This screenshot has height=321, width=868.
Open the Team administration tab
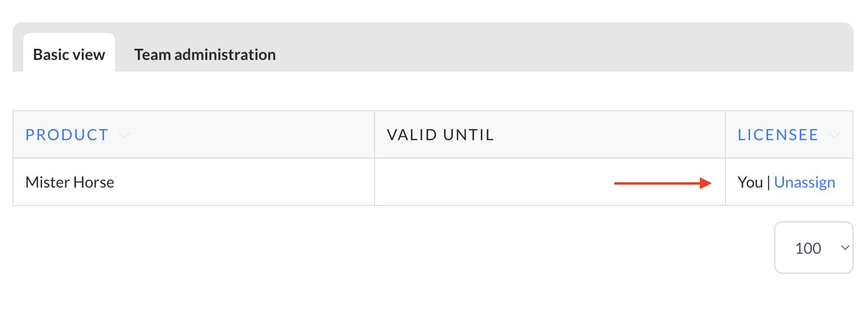[x=205, y=55]
